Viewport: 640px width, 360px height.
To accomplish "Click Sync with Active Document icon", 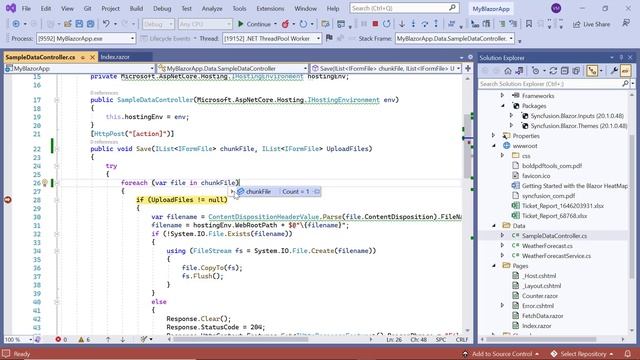I will coord(553,71).
